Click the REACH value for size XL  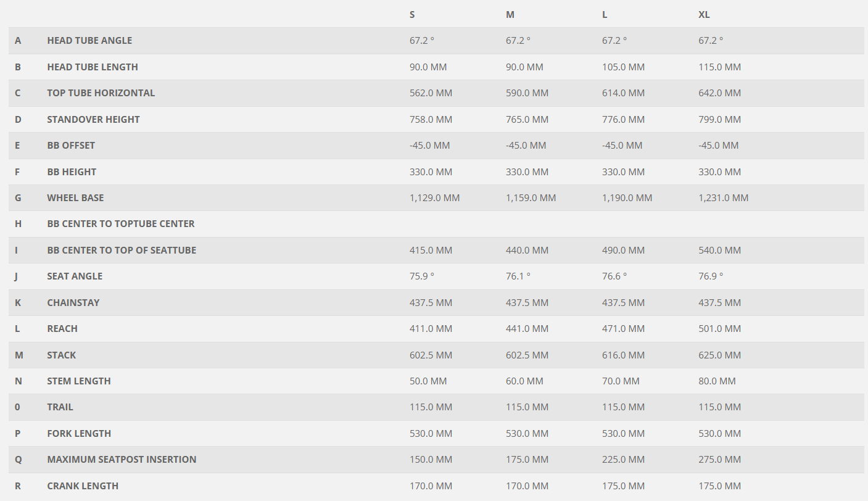[719, 329]
